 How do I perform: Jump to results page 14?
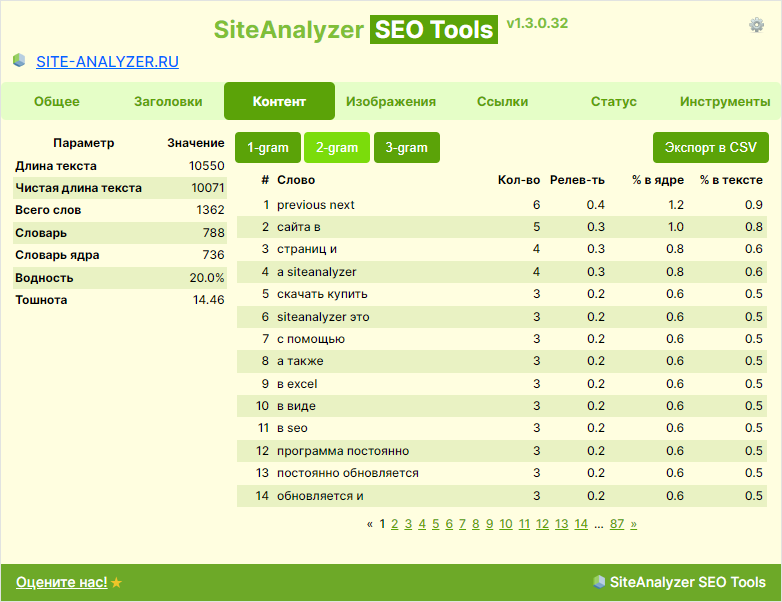(x=581, y=524)
